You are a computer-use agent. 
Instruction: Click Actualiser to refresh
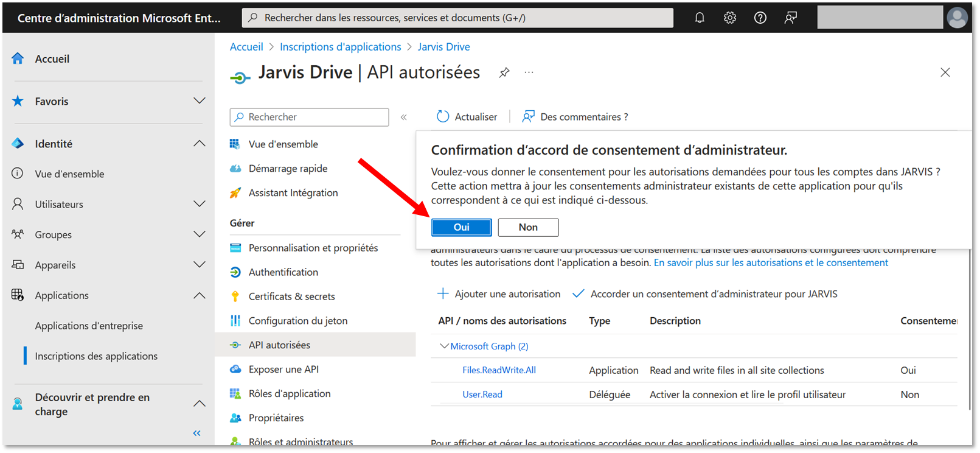coord(467,117)
